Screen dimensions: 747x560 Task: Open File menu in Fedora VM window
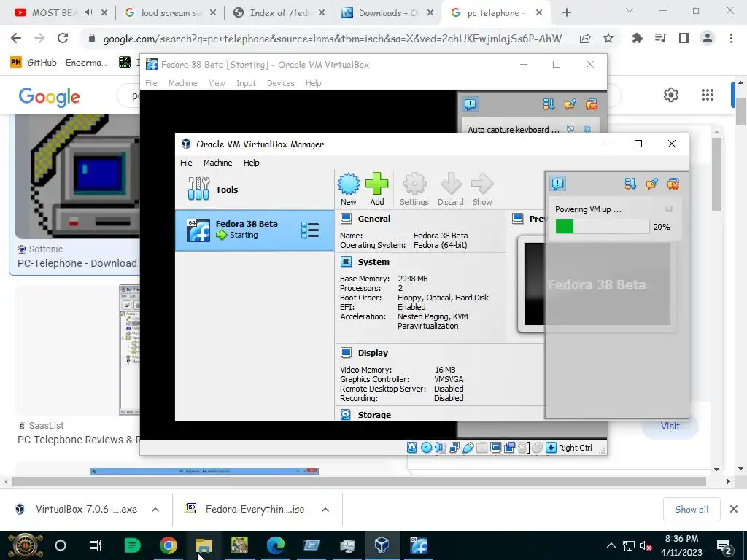coord(151,83)
